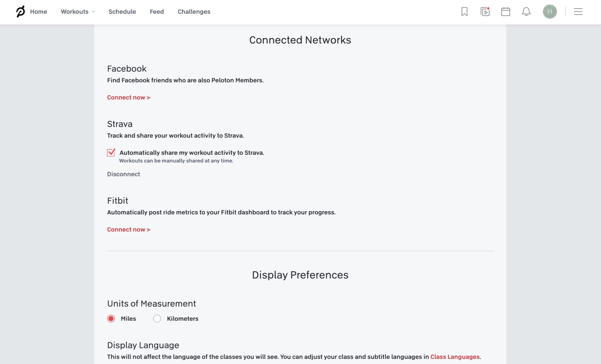Image resolution: width=601 pixels, height=364 pixels.
Task: Uncheck automatic Strava sharing checkbox
Action: click(111, 152)
